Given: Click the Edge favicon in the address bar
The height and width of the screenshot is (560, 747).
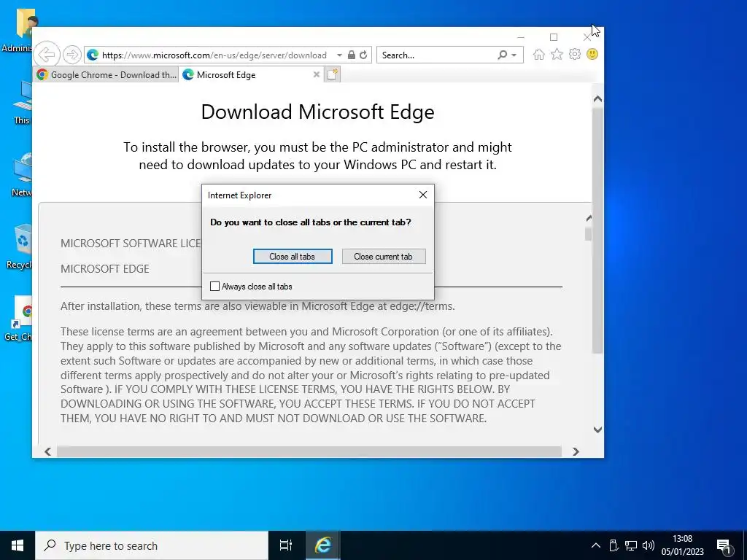Looking at the screenshot, I should pos(93,55).
